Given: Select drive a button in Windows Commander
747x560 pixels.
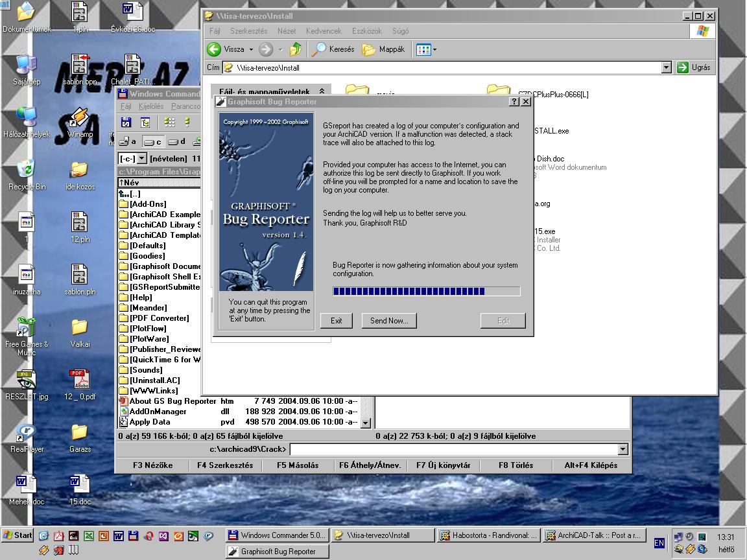Looking at the screenshot, I should [127, 142].
